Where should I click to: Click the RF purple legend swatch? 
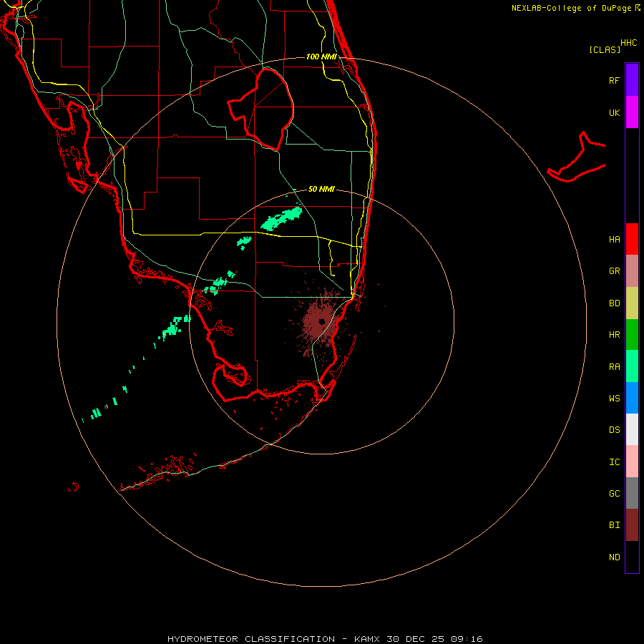tap(632, 80)
